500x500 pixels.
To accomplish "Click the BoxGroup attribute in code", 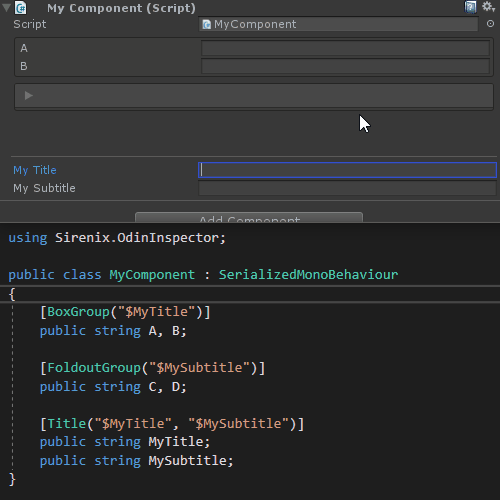I will pos(78,312).
